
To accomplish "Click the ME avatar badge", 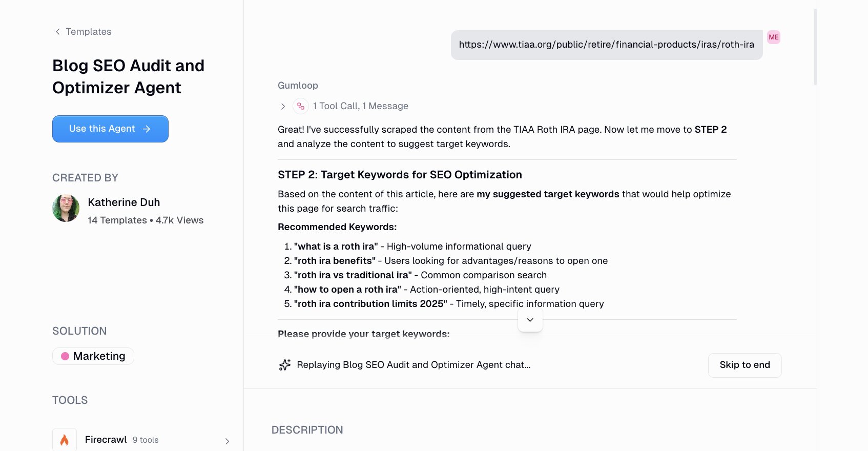I will (774, 37).
